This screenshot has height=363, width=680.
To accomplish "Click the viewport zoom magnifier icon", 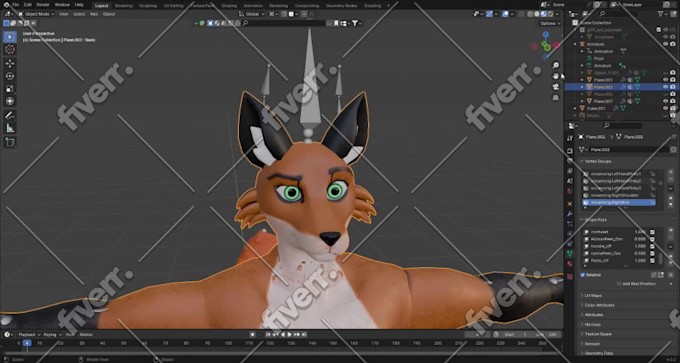I will click(556, 65).
